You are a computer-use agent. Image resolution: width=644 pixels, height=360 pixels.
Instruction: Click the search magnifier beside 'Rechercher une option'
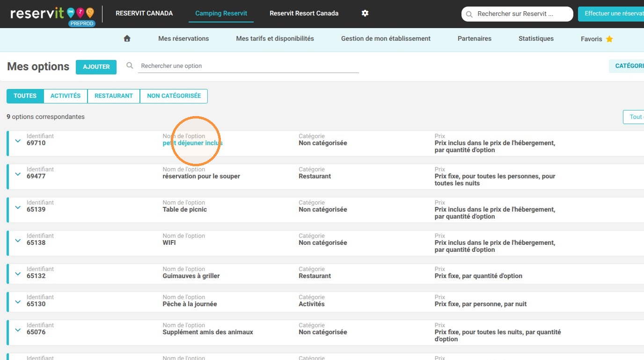click(130, 66)
